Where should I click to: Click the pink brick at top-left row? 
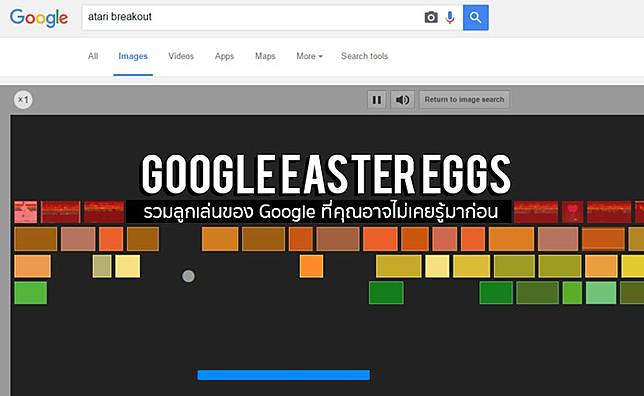click(x=25, y=212)
